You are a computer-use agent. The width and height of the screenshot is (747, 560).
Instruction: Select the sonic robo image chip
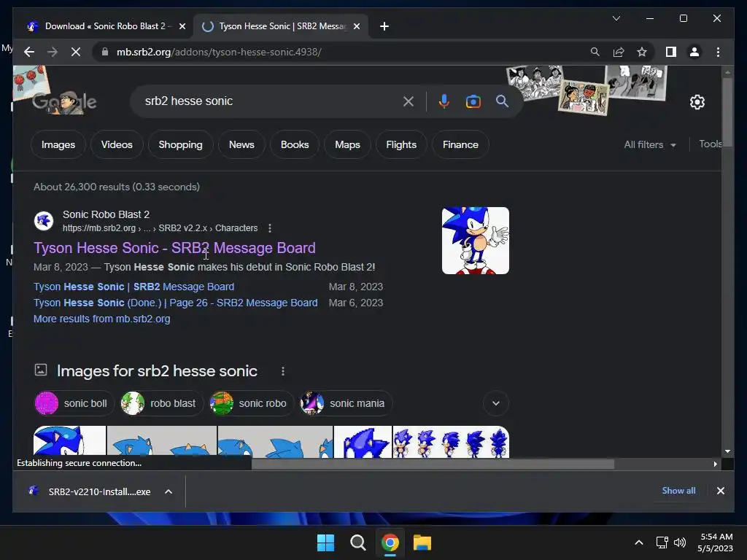[251, 403]
